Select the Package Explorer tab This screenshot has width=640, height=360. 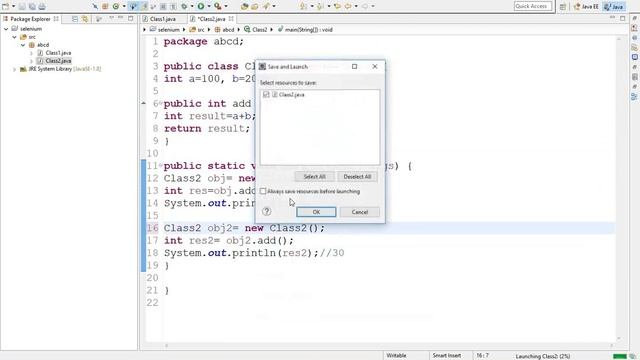pos(31,19)
